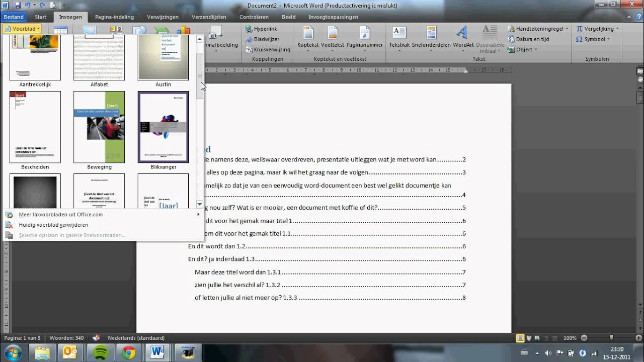The height and width of the screenshot is (362, 644).
Task: Click the spelling check status icon
Action: click(96, 338)
